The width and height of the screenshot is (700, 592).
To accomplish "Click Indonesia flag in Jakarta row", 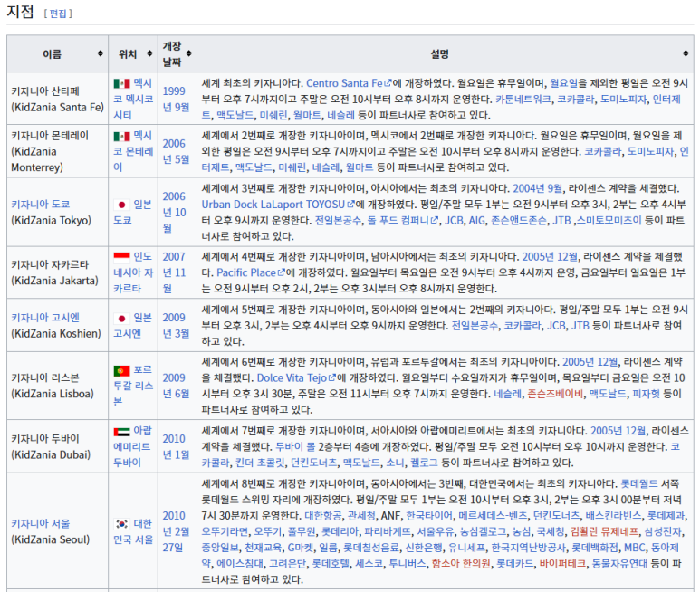I will pyautogui.click(x=121, y=256).
